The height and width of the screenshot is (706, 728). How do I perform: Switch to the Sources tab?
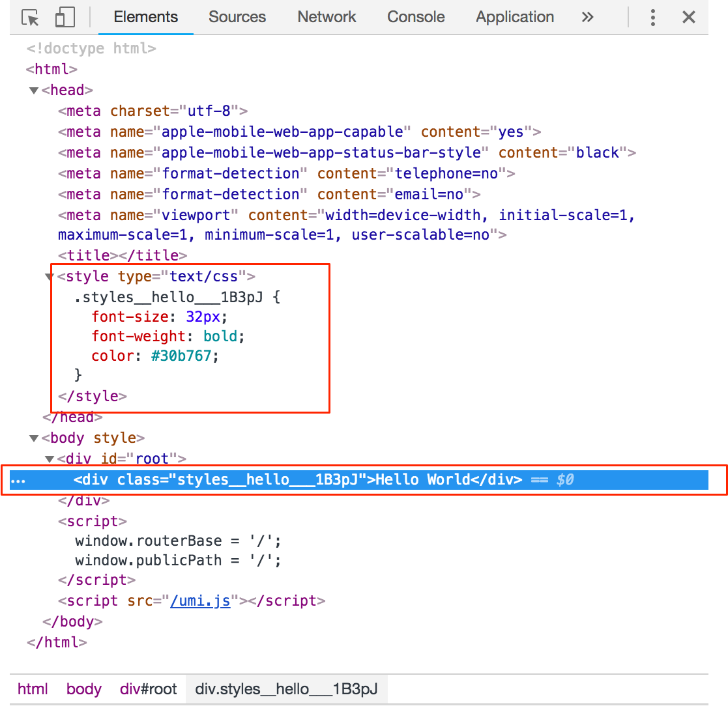(x=237, y=17)
